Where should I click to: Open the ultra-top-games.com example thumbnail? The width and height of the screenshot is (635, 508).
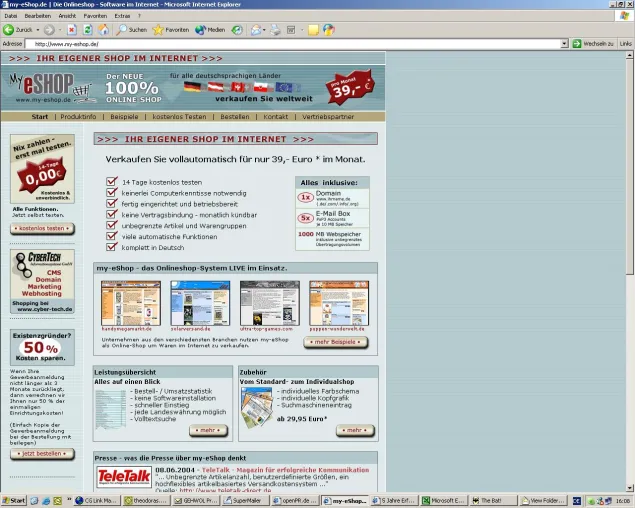270,303
